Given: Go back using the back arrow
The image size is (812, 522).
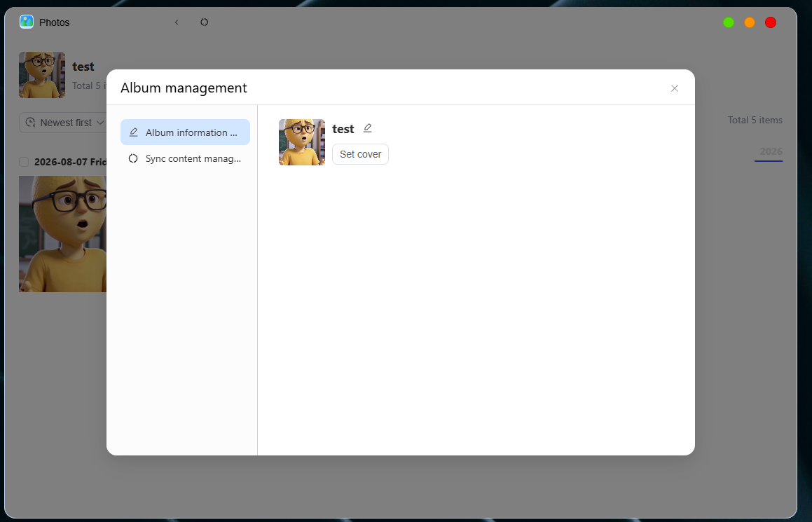Looking at the screenshot, I should 177,22.
